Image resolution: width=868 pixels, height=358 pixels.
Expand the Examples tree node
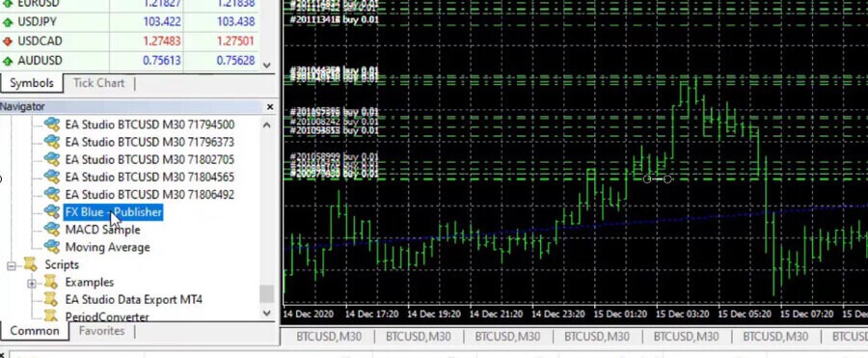click(x=32, y=284)
